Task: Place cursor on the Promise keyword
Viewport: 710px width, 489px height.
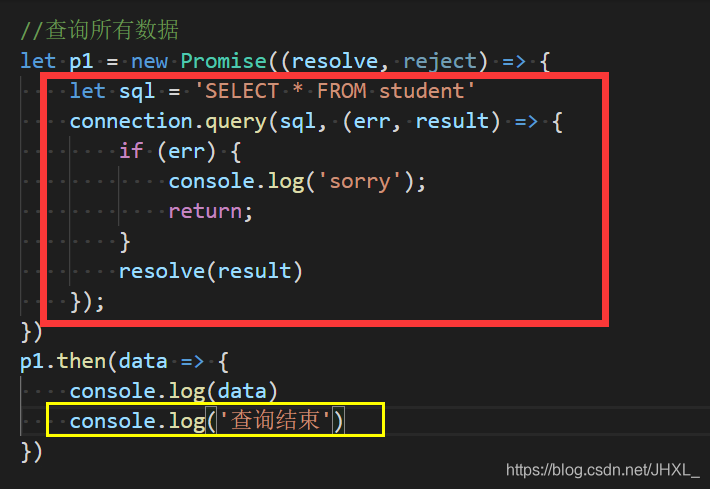Action: (x=224, y=61)
